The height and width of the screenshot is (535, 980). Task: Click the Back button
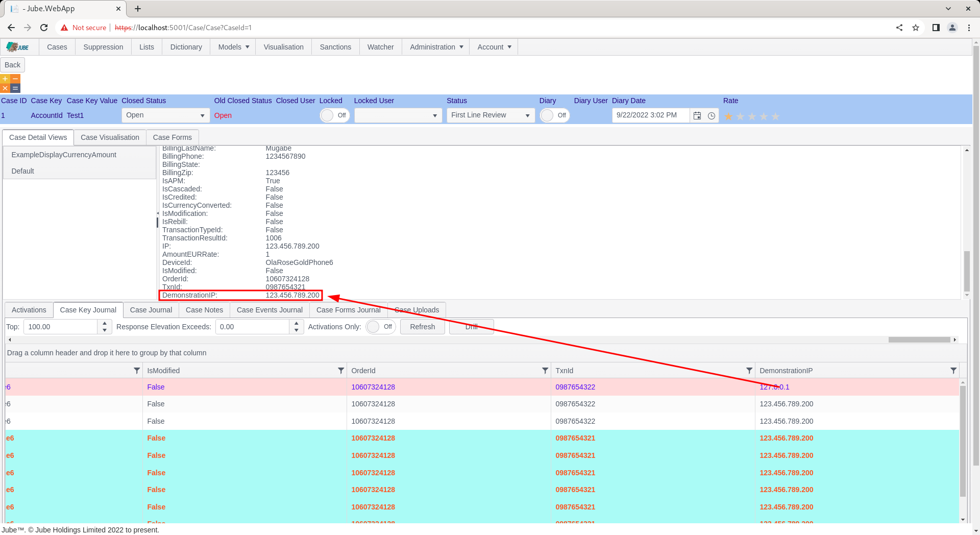[13, 65]
